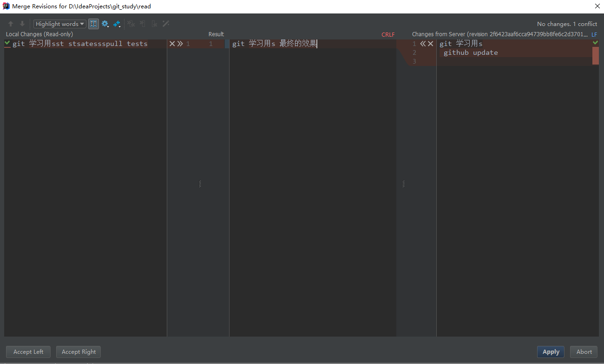The image size is (604, 364).
Task: Apply all non-conflicting changes icon
Action: pyautogui.click(x=131, y=24)
